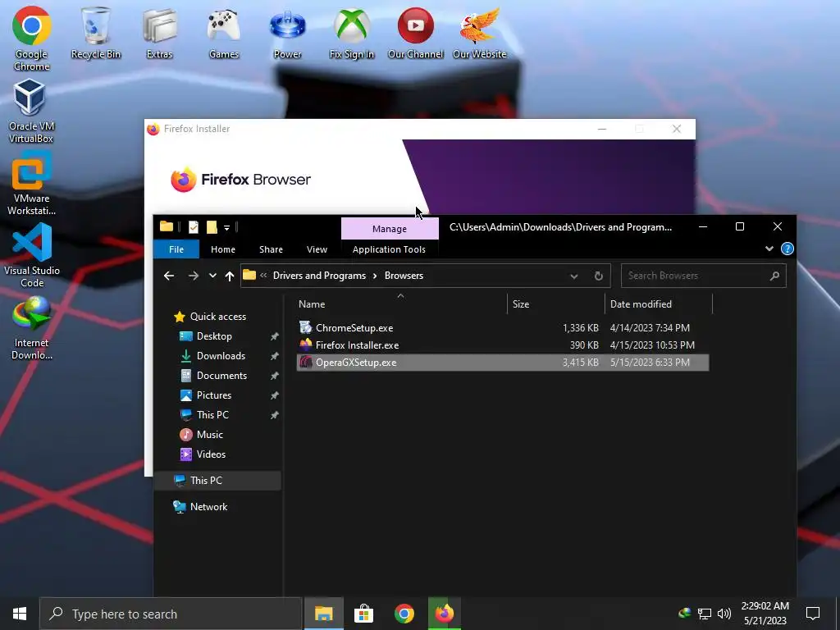This screenshot has height=630, width=840.
Task: Open Customize Quick Access Toolbar dropdown
Action: (x=226, y=228)
